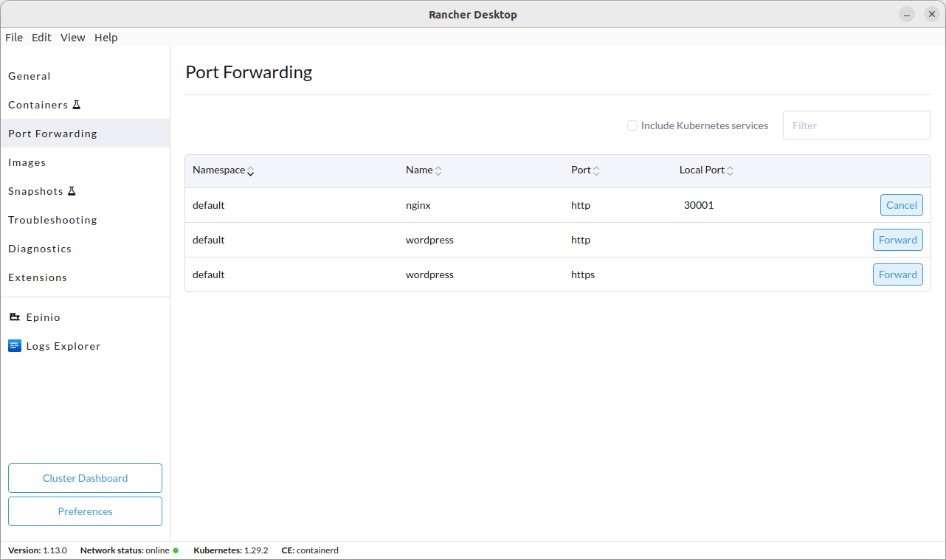The width and height of the screenshot is (946, 560).
Task: Sort table by Local Port arrows
Action: pyautogui.click(x=730, y=170)
